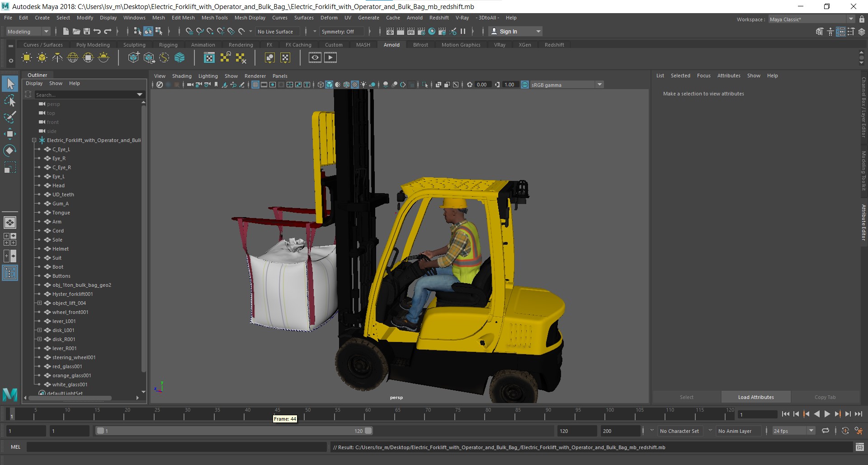Redo the last action
868x465 pixels.
(108, 31)
